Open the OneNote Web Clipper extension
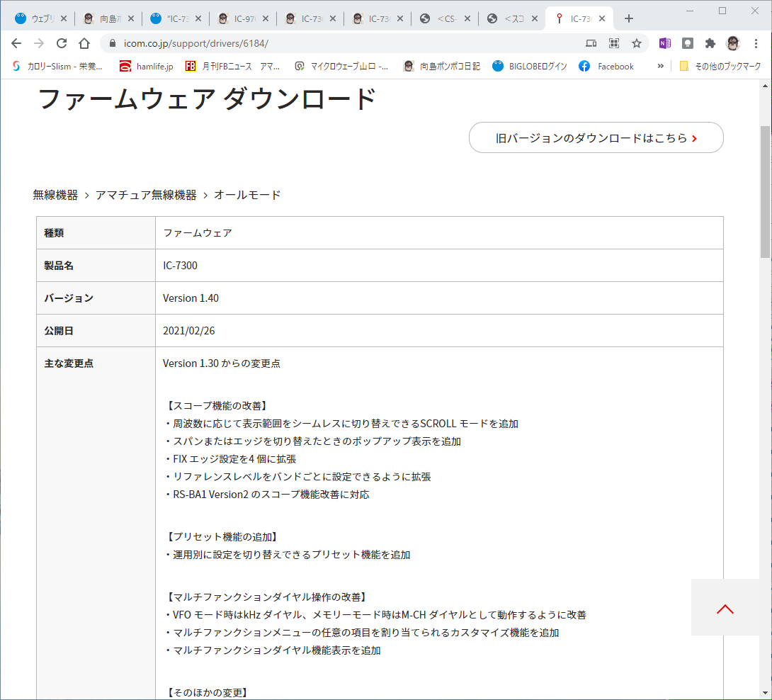The width and height of the screenshot is (772, 700). (664, 43)
